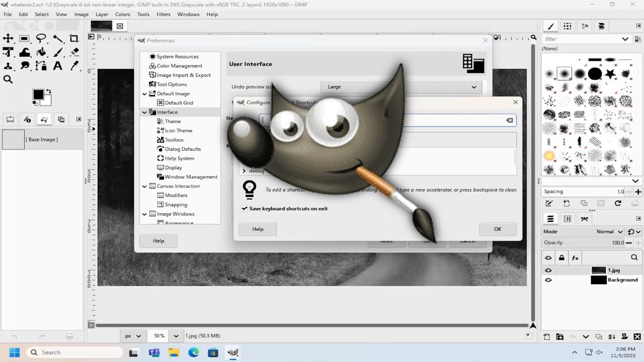The width and height of the screenshot is (644, 362).
Task: Select the Smudge tool
Action: (x=24, y=65)
